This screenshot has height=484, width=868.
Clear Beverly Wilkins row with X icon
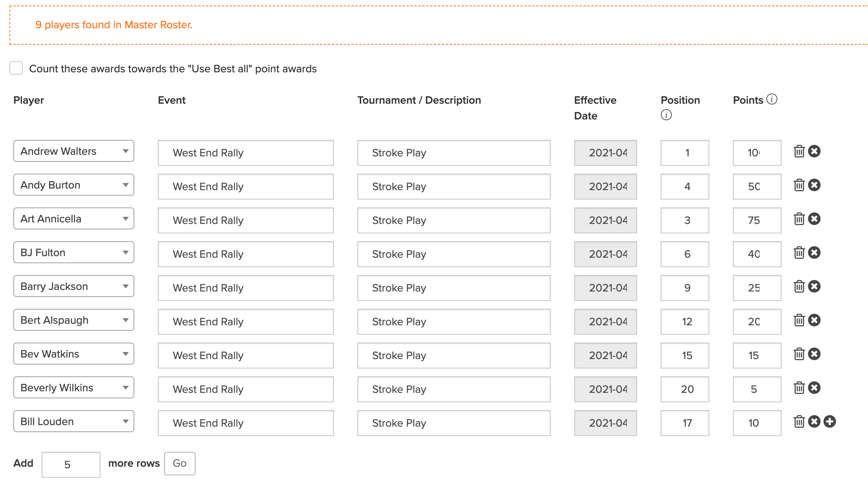814,388
